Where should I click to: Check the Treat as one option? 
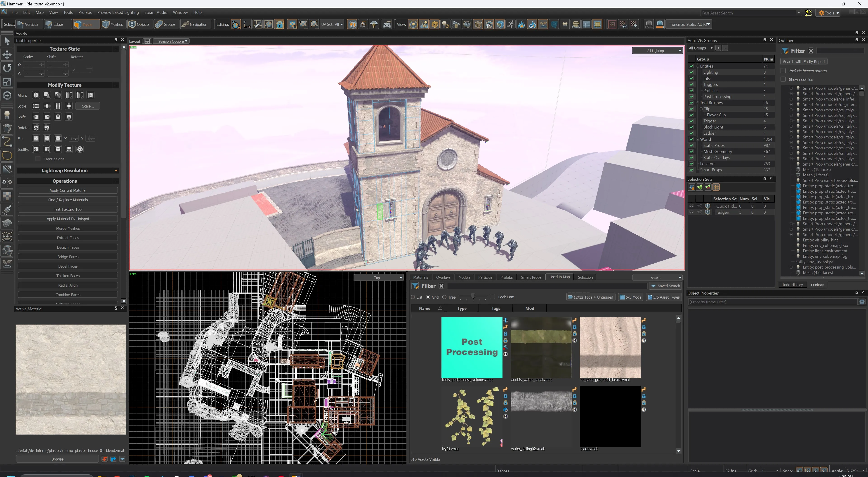click(x=38, y=159)
